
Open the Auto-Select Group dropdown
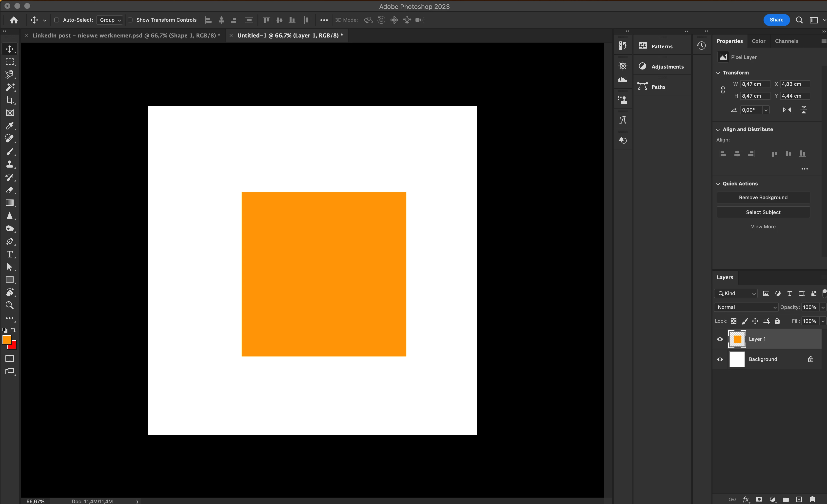point(110,20)
